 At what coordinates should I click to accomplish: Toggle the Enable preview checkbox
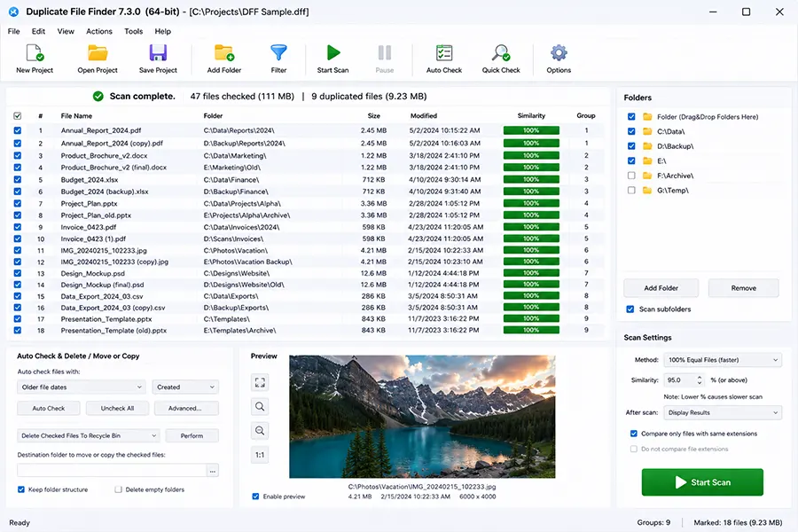click(x=255, y=497)
